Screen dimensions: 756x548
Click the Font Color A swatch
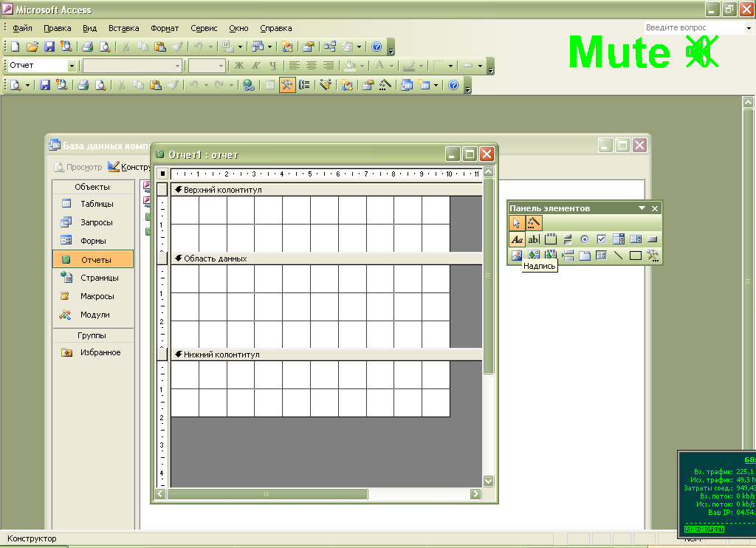(x=380, y=66)
